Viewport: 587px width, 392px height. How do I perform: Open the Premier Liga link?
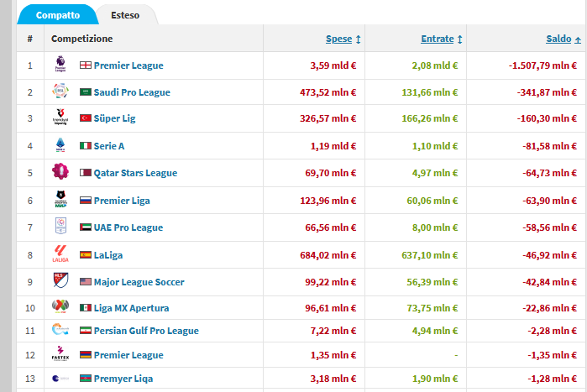click(122, 201)
